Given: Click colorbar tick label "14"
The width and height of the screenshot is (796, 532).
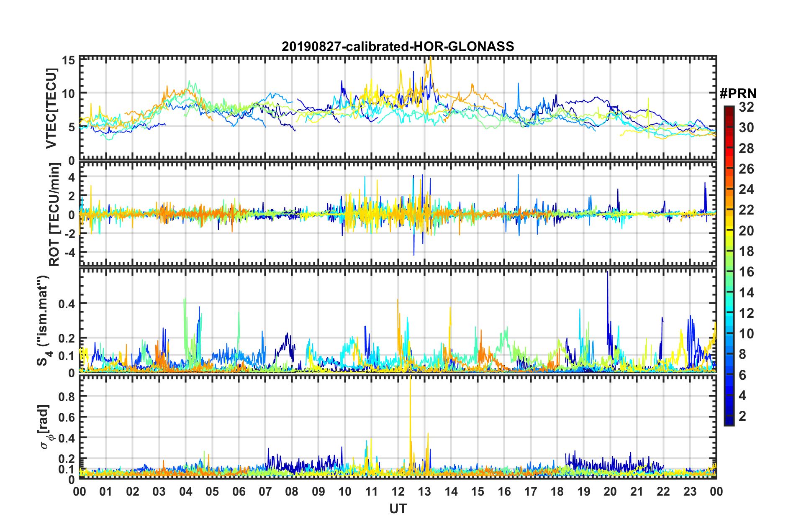Looking at the screenshot, I should (x=747, y=293).
